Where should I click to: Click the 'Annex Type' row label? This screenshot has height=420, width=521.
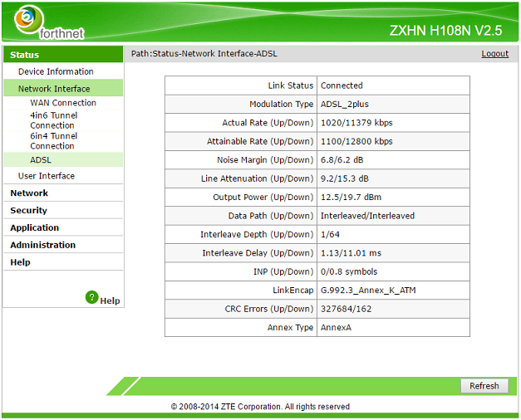(290, 327)
